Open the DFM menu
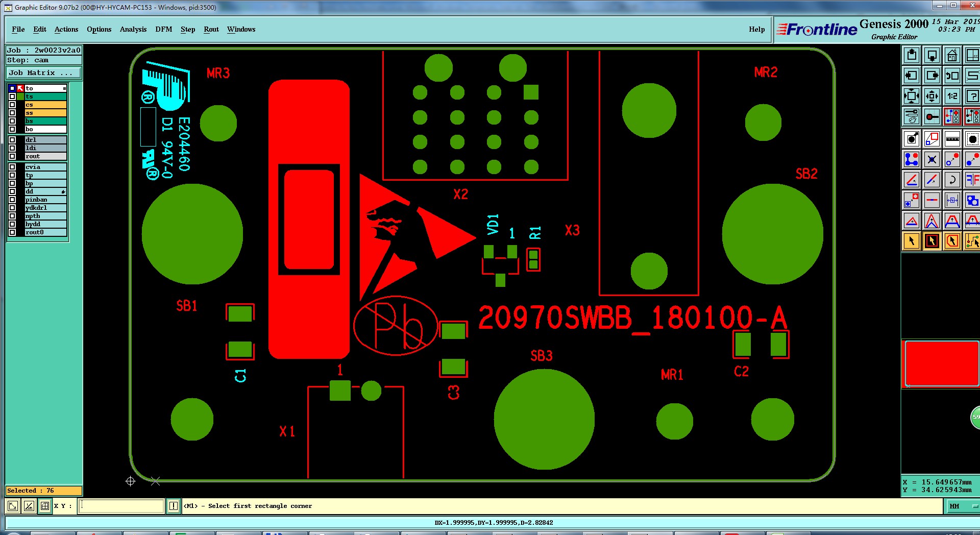 [164, 29]
